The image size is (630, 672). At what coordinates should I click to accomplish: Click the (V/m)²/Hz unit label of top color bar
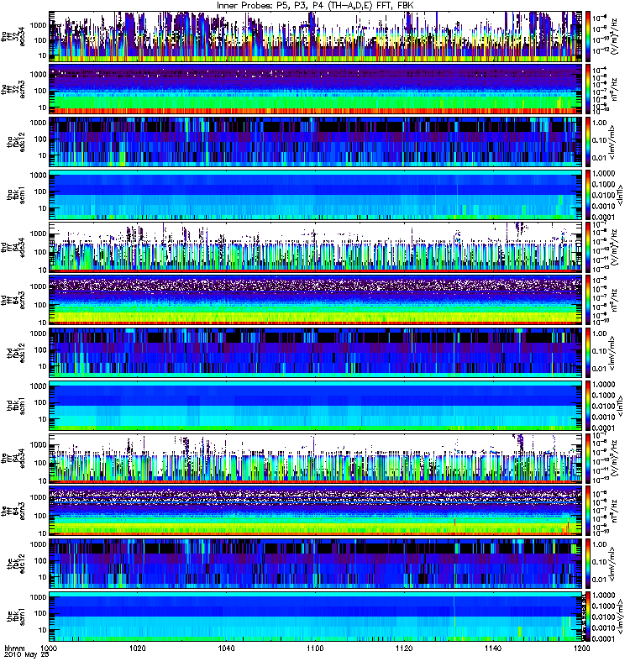tap(615, 37)
